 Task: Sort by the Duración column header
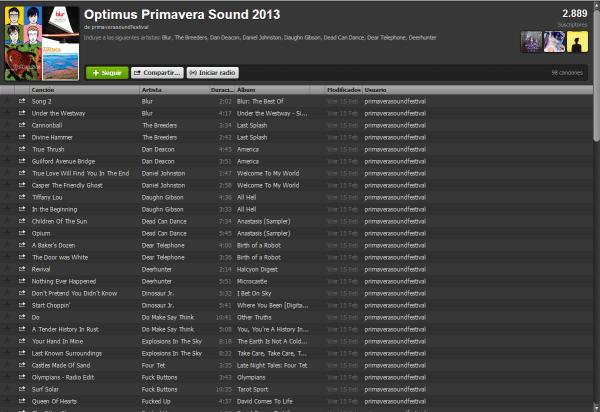pyautogui.click(x=222, y=90)
